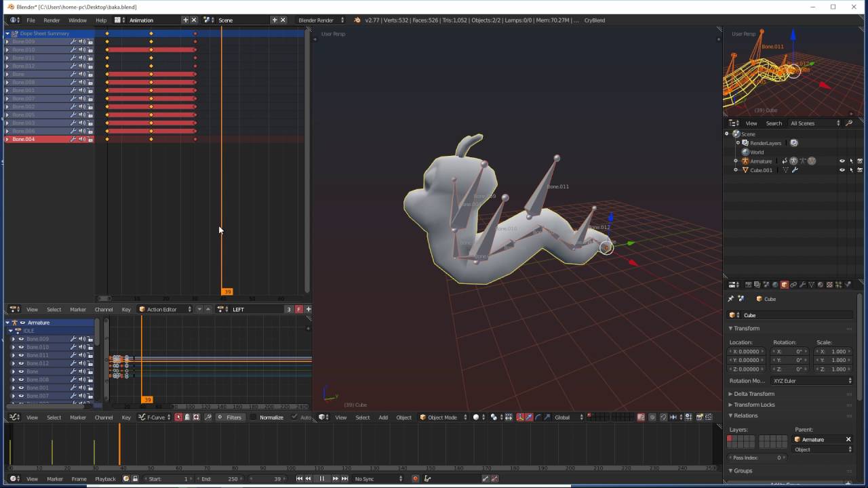Screen dimensions: 868x488
Task: Click the Filters button in graph editor
Action: 230,418
